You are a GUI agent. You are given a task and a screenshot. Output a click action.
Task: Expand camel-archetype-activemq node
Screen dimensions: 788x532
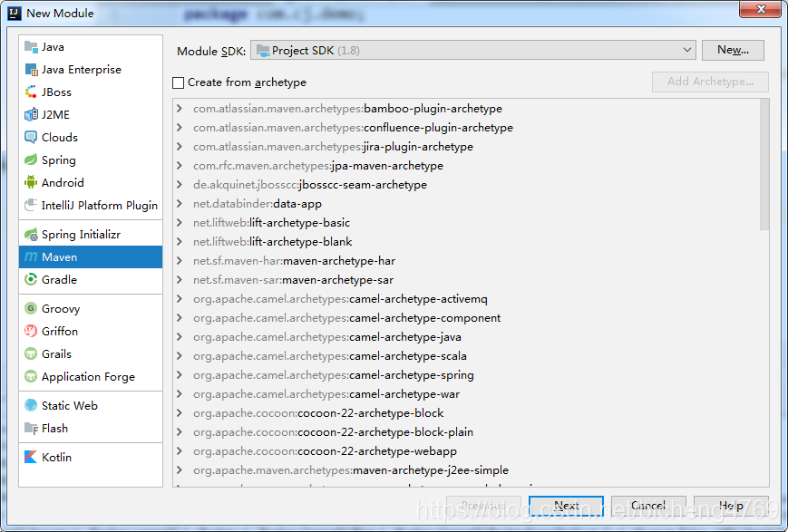180,299
